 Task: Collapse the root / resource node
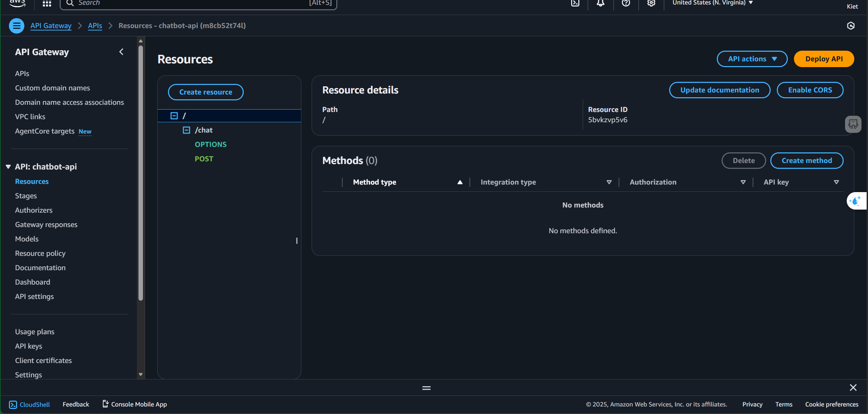pyautogui.click(x=174, y=116)
